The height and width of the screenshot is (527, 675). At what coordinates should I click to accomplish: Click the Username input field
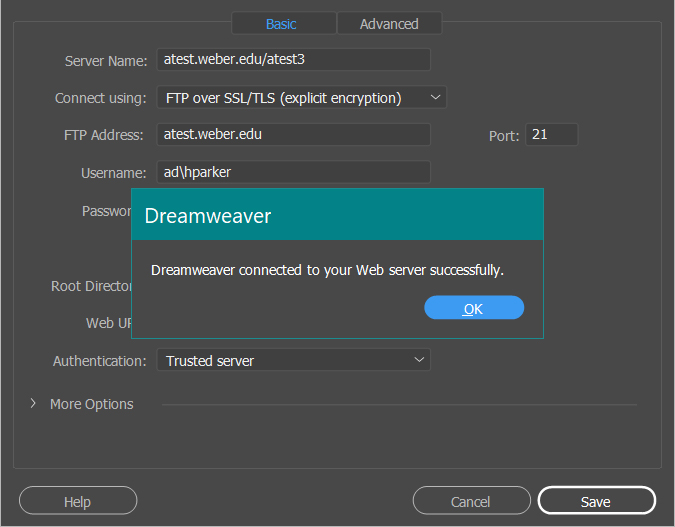(x=293, y=172)
